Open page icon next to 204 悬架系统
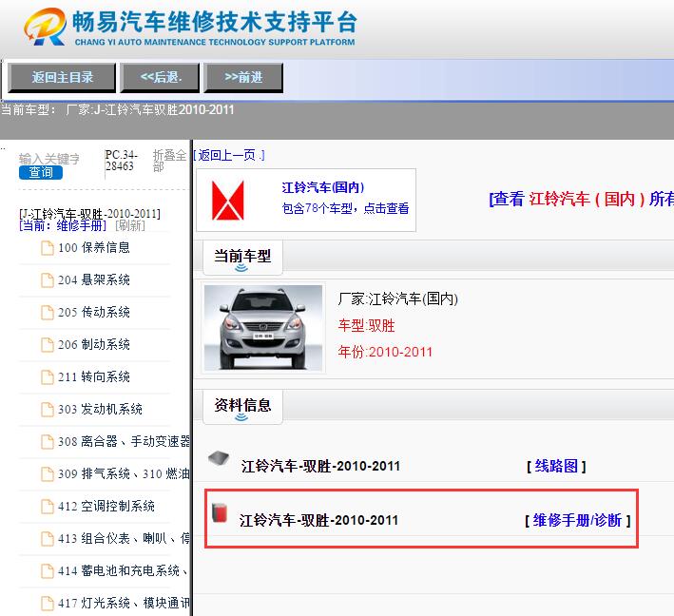The height and width of the screenshot is (616, 674). [48, 280]
